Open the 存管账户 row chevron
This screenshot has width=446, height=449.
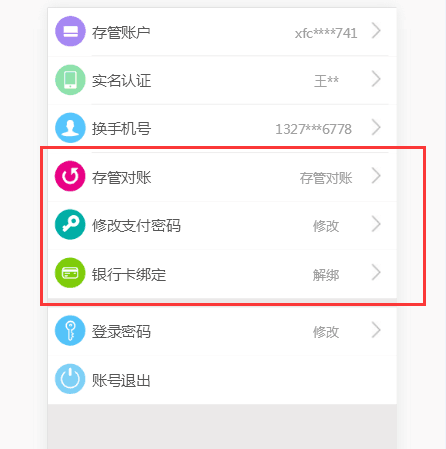(376, 31)
